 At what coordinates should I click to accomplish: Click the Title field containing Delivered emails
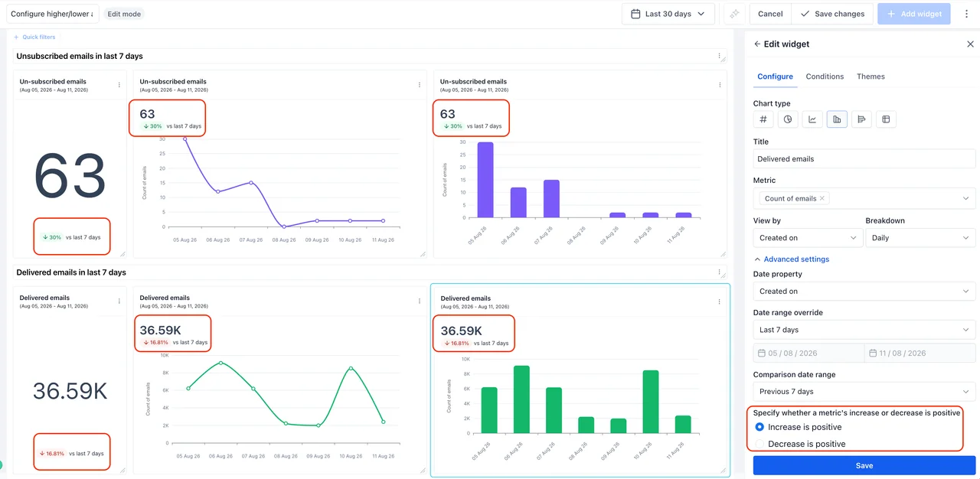[x=864, y=159]
